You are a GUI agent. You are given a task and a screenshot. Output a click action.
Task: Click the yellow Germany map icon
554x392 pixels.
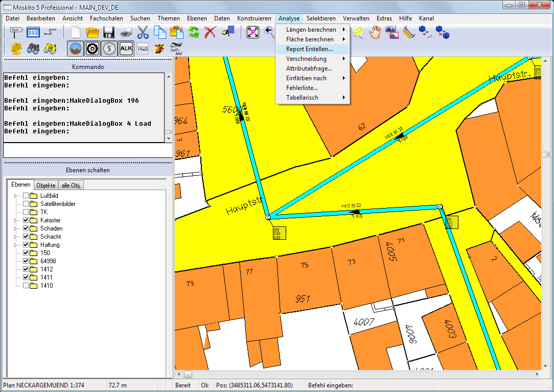pos(16,49)
